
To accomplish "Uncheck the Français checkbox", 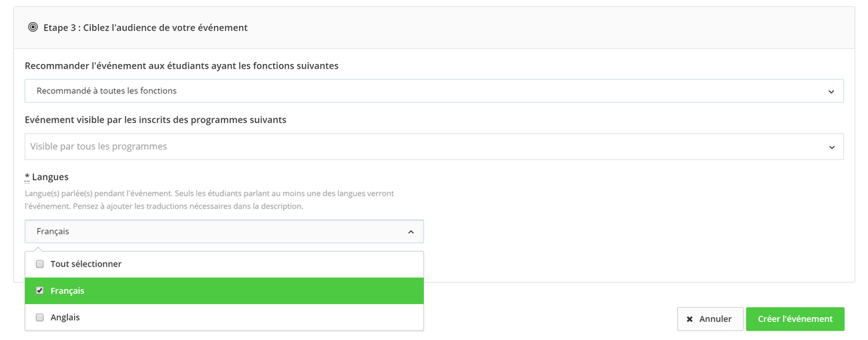I will tap(40, 291).
